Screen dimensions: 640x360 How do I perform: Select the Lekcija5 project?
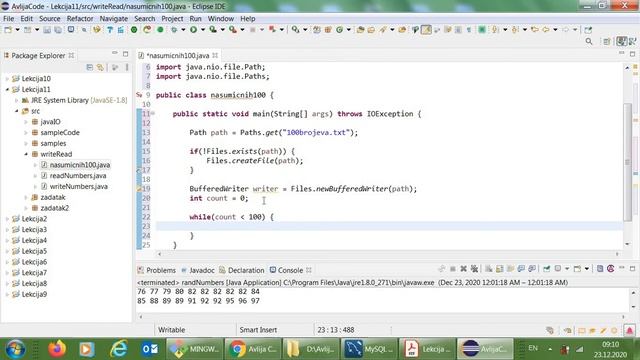(x=34, y=251)
